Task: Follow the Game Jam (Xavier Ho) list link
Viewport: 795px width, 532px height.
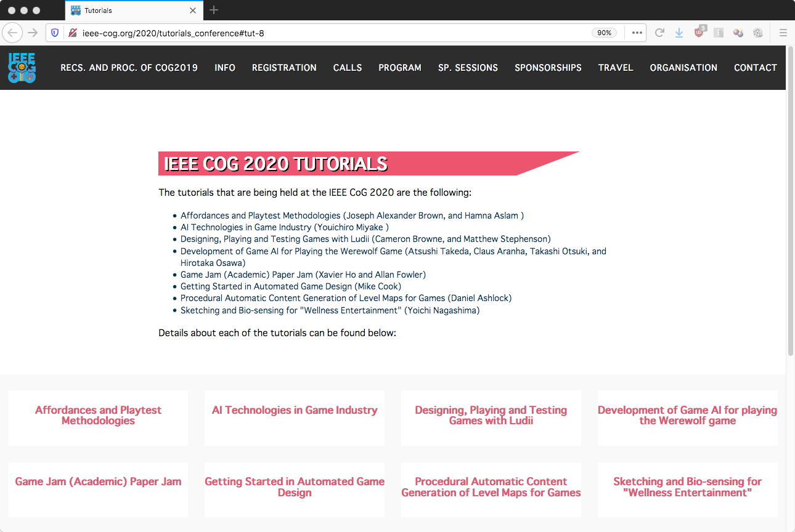Action: coord(303,275)
